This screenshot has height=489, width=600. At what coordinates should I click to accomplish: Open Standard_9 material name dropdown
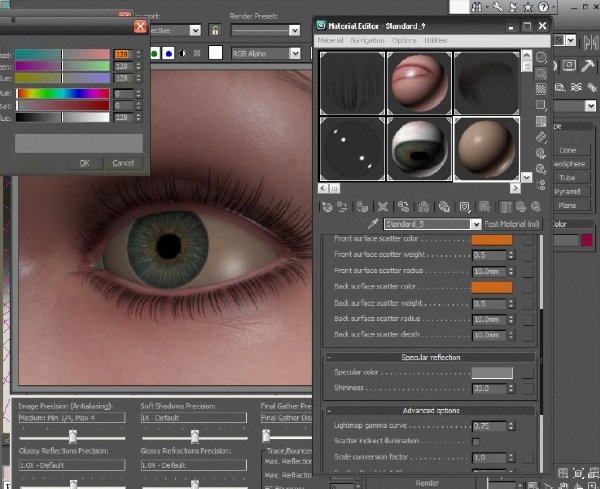tap(476, 224)
